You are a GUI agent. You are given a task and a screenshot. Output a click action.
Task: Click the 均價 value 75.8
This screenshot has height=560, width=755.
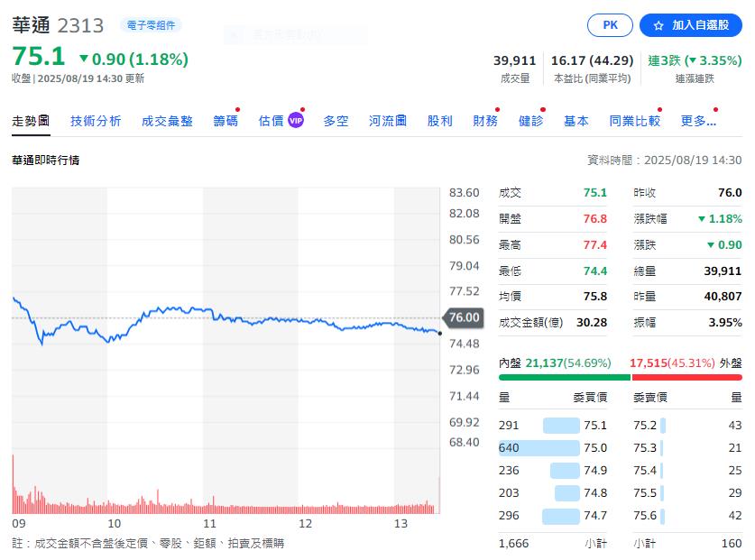595,296
